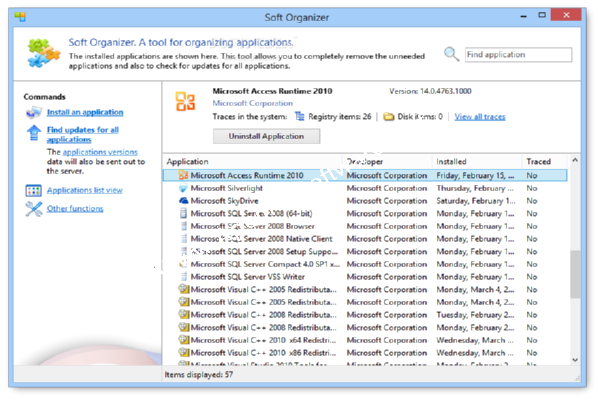600x400 pixels.
Task: Click the Microsoft Silverlight row icon
Action: [183, 188]
